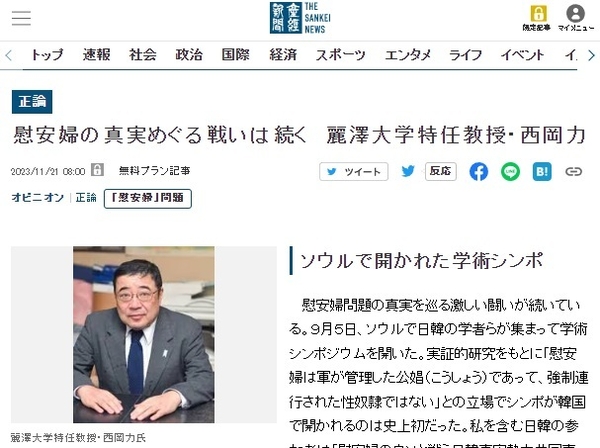This screenshot has height=448, width=600.
Task: Share article on Facebook
Action: point(479,171)
